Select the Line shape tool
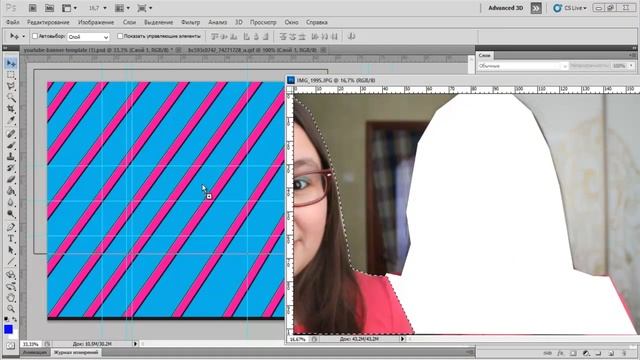 (x=11, y=262)
